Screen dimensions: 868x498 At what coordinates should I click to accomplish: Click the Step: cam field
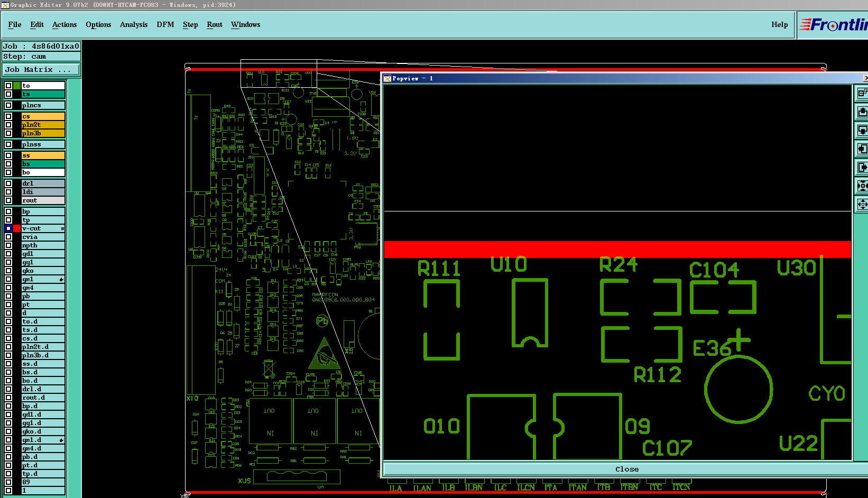coord(41,56)
